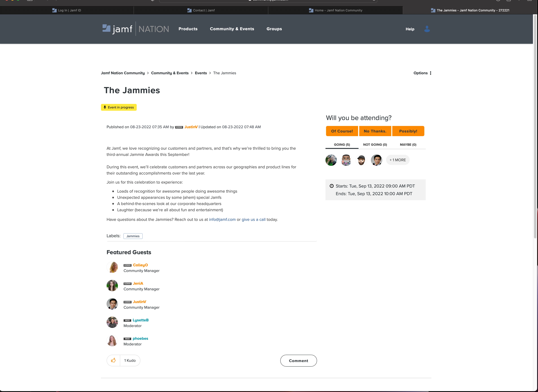The width and height of the screenshot is (538, 392).
Task: Choose the Possibly! response
Action: pos(408,131)
